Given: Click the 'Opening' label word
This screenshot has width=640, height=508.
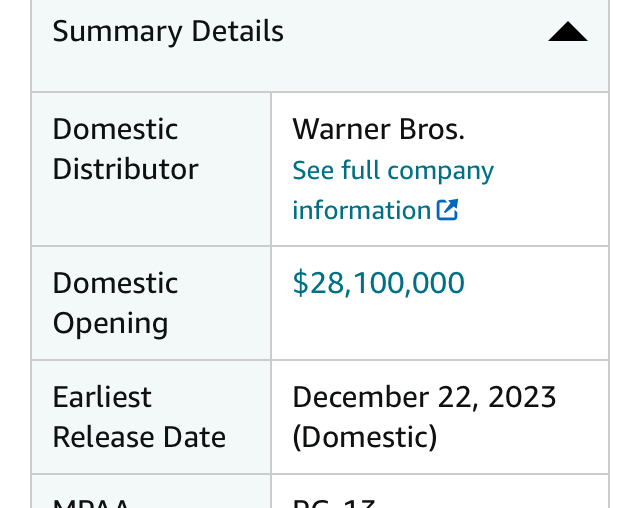Looking at the screenshot, I should (x=110, y=324).
